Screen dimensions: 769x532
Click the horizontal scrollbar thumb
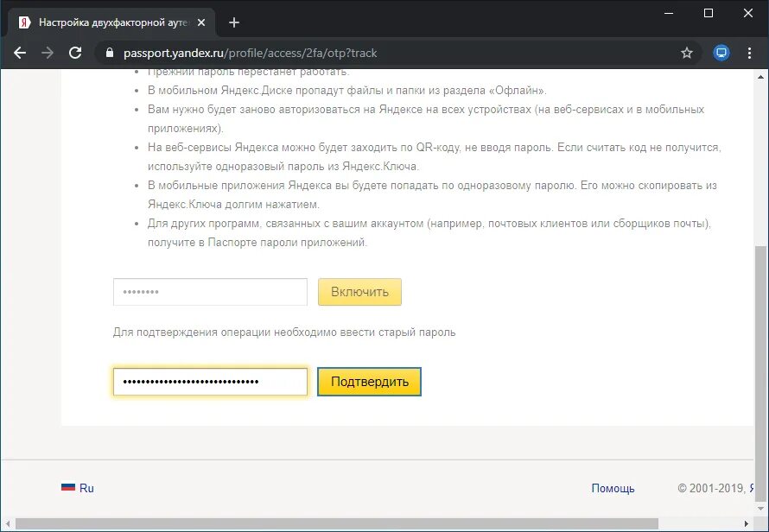coord(336,523)
